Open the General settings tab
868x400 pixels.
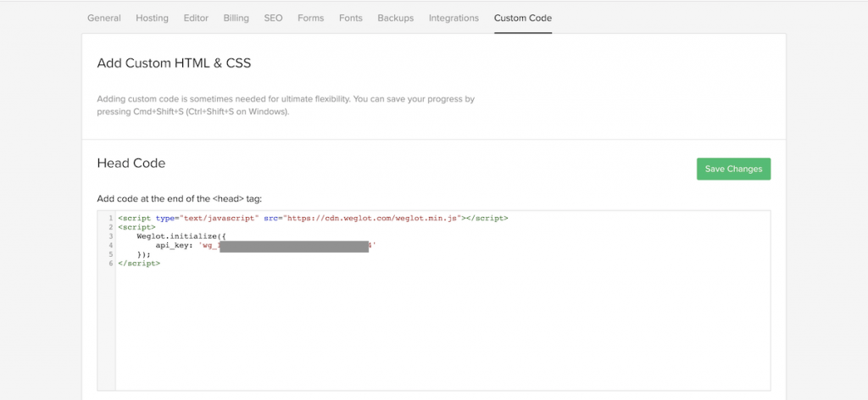coord(104,18)
